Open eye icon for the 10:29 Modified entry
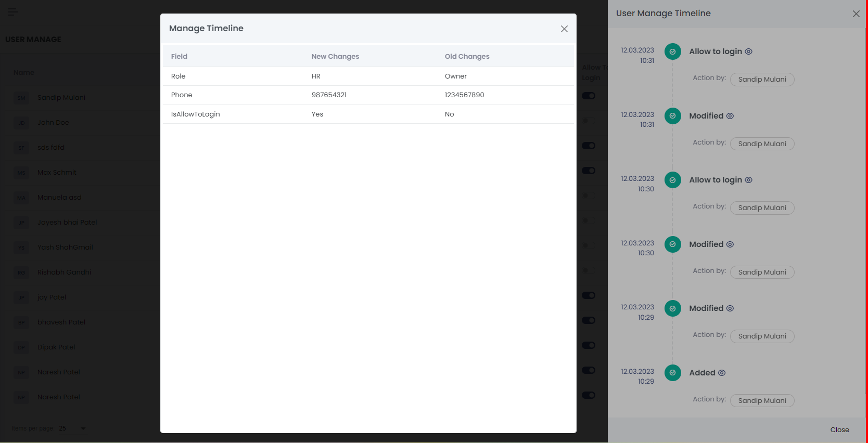 click(x=730, y=308)
